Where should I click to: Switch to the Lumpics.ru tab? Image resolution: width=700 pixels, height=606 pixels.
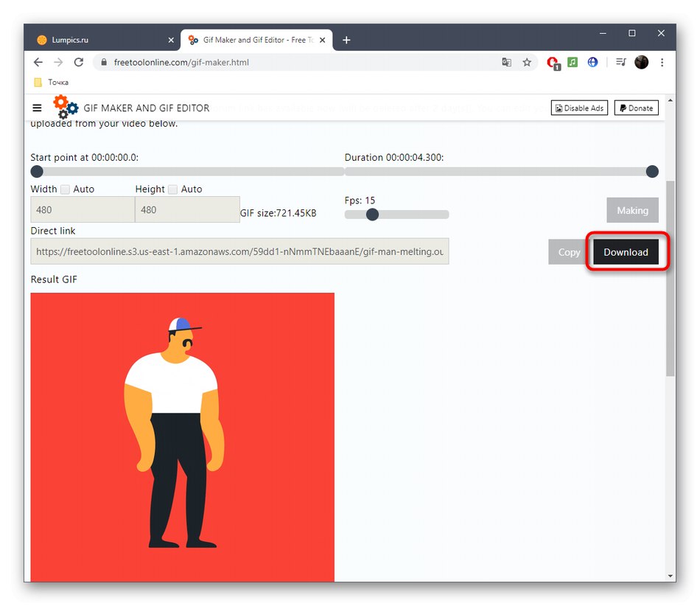96,39
